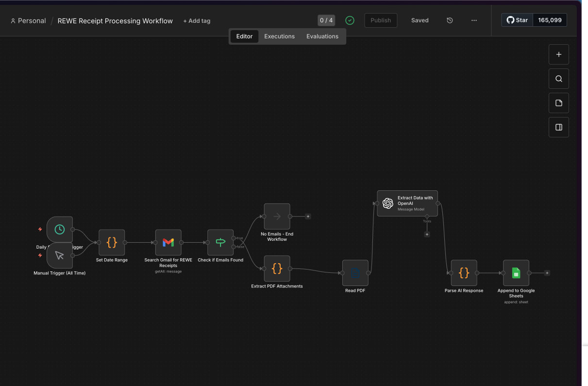Click the 0 / 4 counter badge
This screenshot has height=386, width=588.
pos(326,20)
